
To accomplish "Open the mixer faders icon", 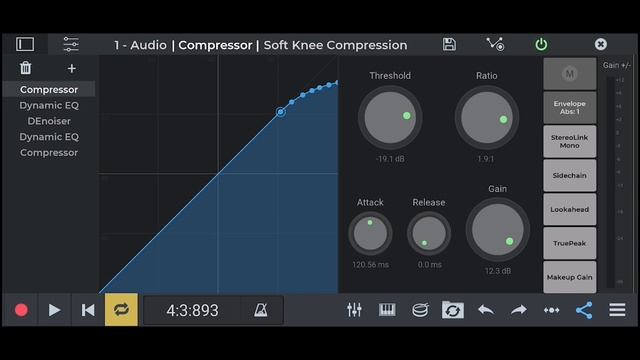I will (x=354, y=310).
